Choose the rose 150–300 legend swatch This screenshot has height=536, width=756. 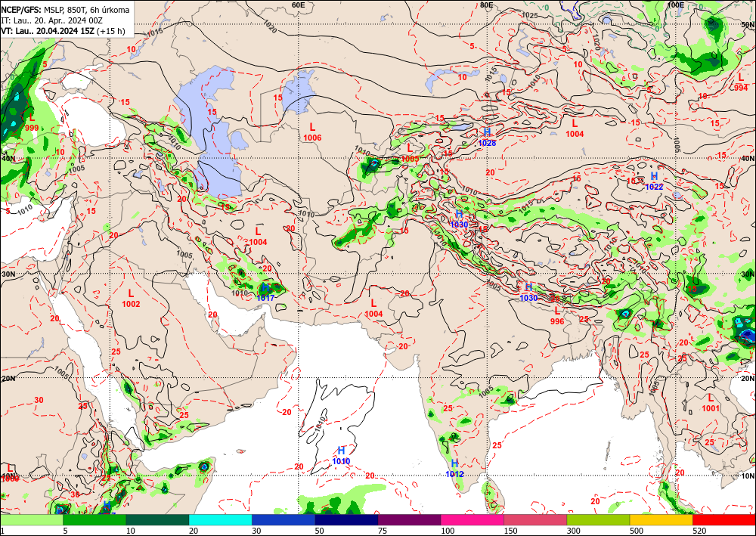coord(535,519)
